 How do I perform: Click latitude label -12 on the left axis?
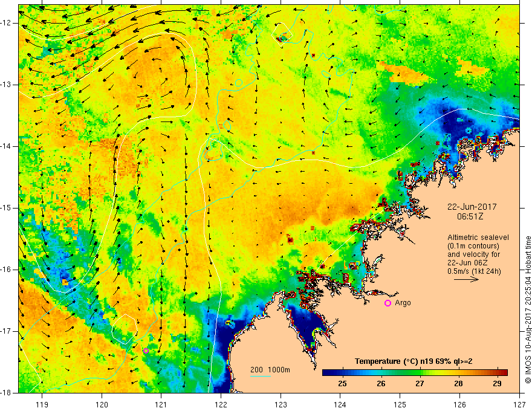click(7, 23)
